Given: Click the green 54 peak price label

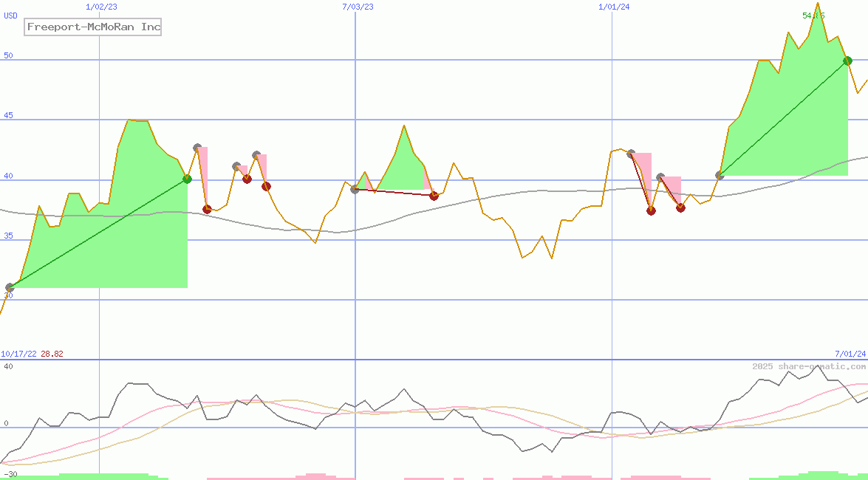Looking at the screenshot, I should (813, 16).
